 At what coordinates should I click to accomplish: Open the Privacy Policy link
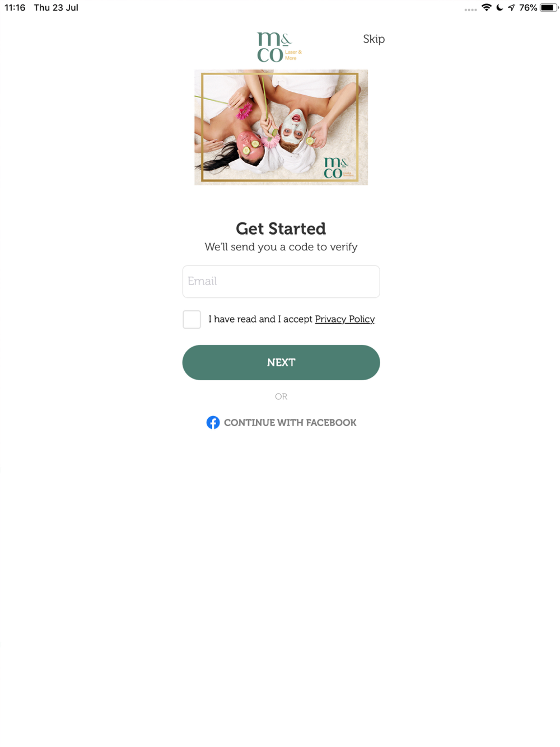[345, 319]
